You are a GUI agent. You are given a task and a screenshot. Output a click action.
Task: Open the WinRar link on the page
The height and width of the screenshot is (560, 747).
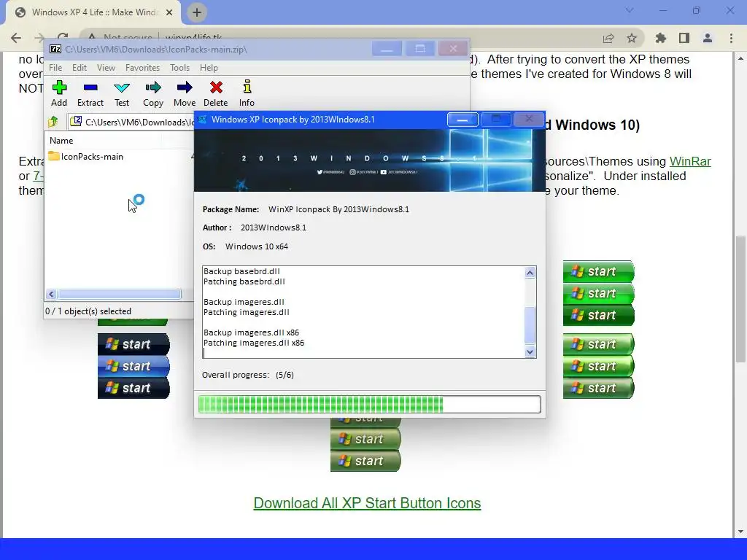coord(690,161)
